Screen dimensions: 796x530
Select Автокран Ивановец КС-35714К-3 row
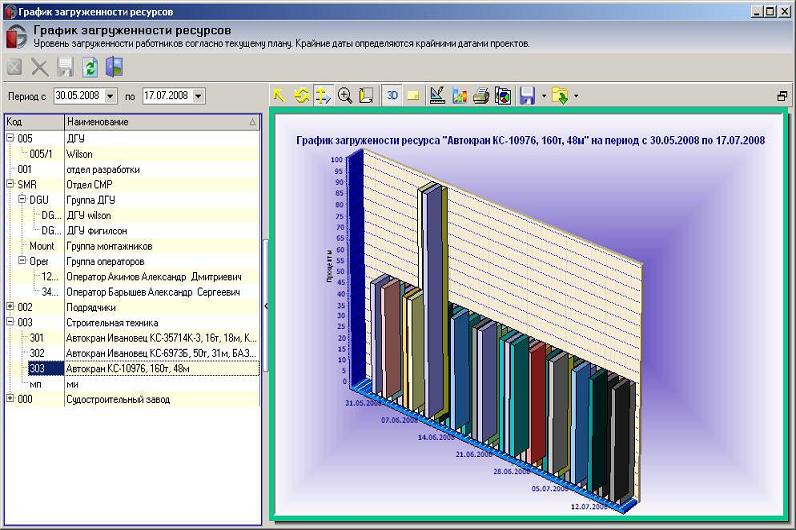[x=132, y=338]
